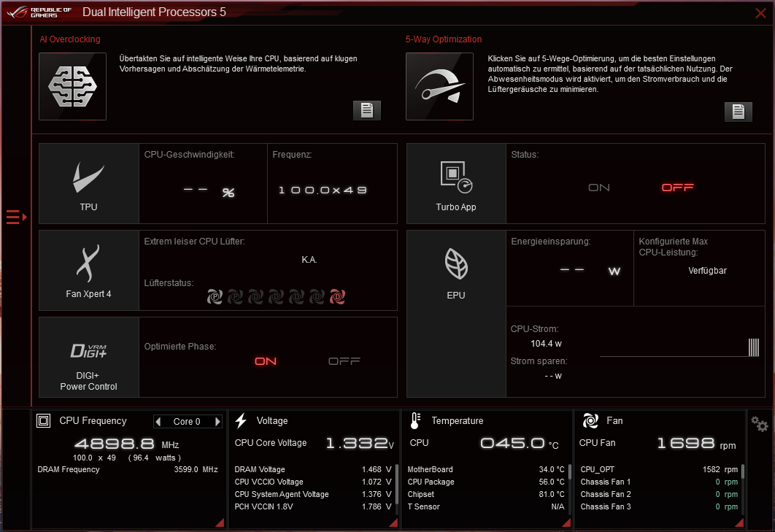The height and width of the screenshot is (532, 775).
Task: Open the AI Overclocking document report button
Action: click(367, 110)
